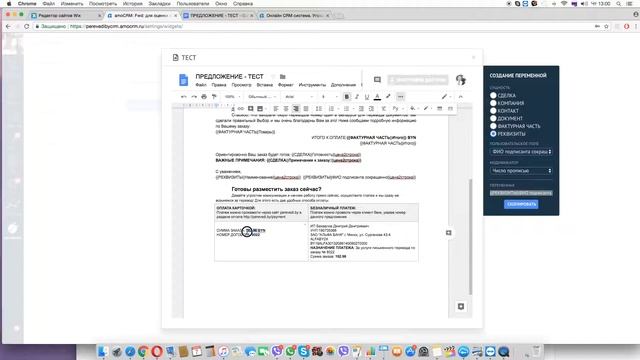Open the input tools Ру dropdown
The width and height of the screenshot is (640, 360).
tap(397, 109)
